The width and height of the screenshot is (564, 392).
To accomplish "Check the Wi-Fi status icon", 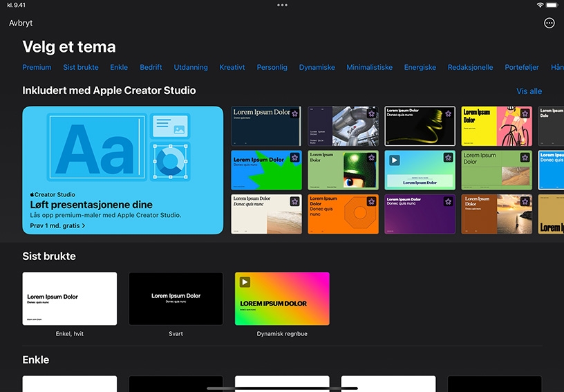I will (540, 5).
